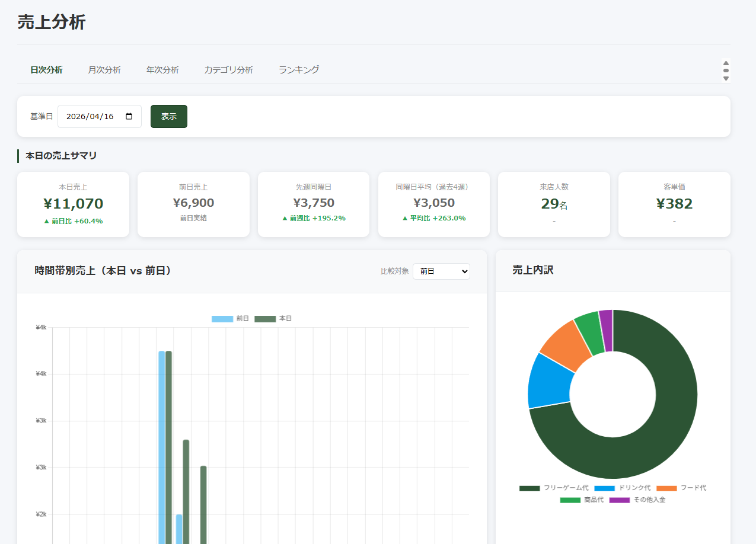This screenshot has width=756, height=544.
Task: Toggle the 本日 series in bar chart legend
Action: pyautogui.click(x=273, y=319)
